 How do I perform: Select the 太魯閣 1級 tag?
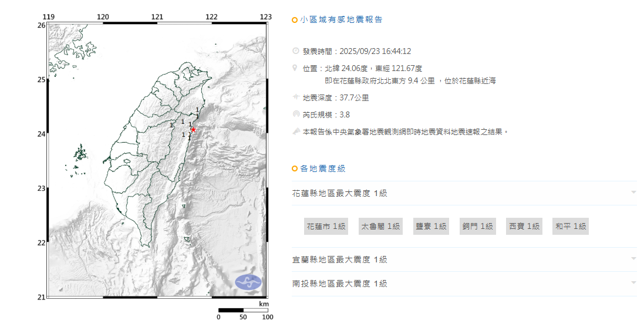[x=380, y=227]
